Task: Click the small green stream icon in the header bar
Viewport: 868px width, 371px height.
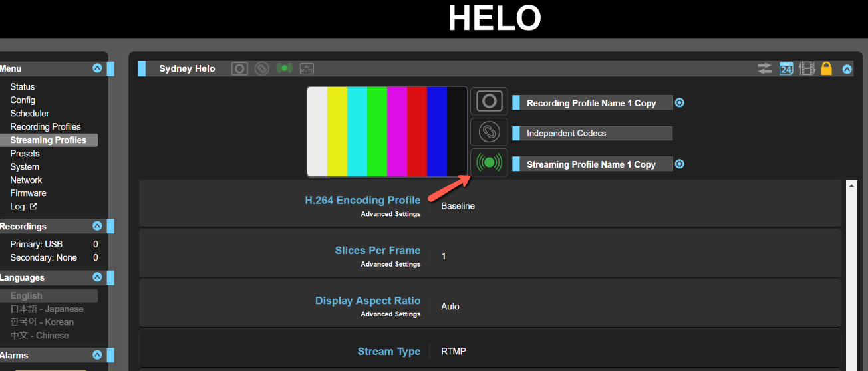Action: point(285,68)
